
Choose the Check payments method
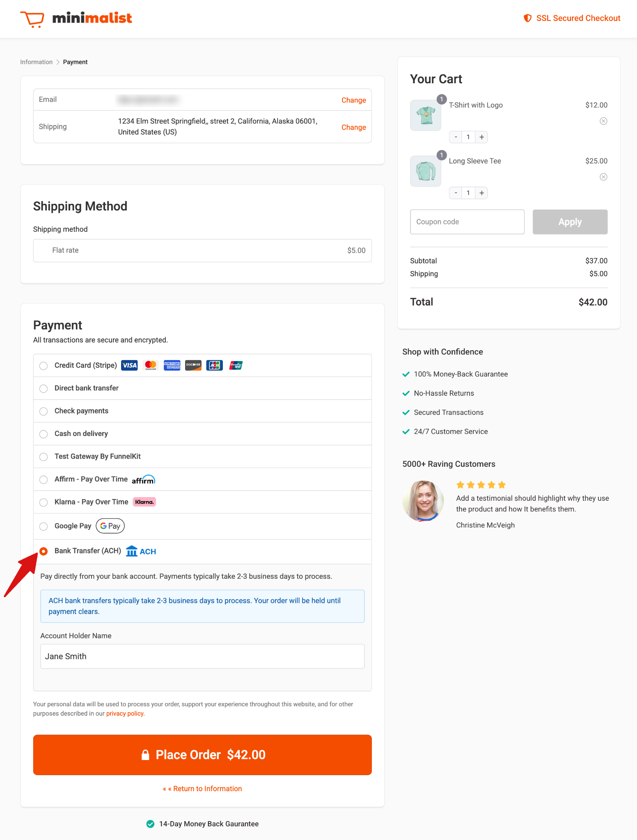(44, 411)
